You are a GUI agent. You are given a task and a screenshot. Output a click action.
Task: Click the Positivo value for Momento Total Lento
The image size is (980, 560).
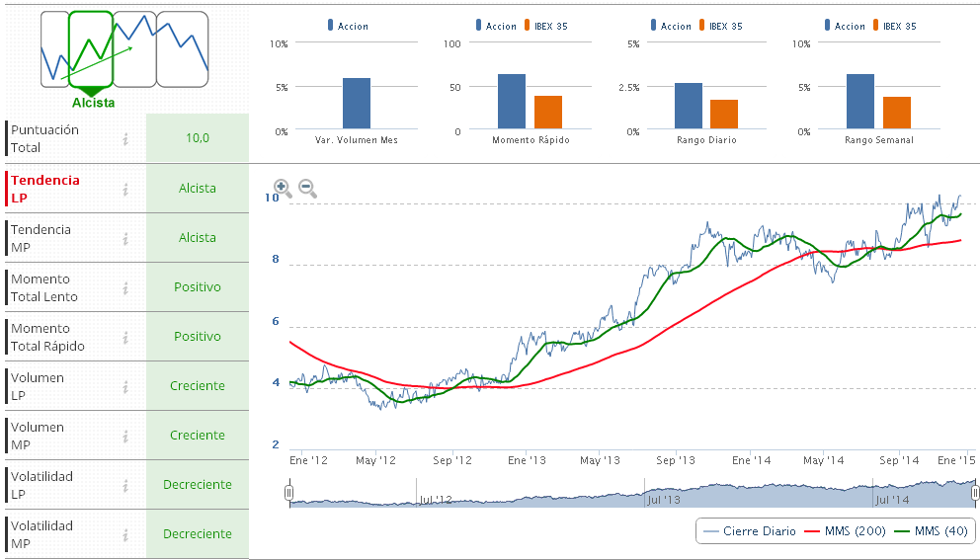click(x=198, y=287)
